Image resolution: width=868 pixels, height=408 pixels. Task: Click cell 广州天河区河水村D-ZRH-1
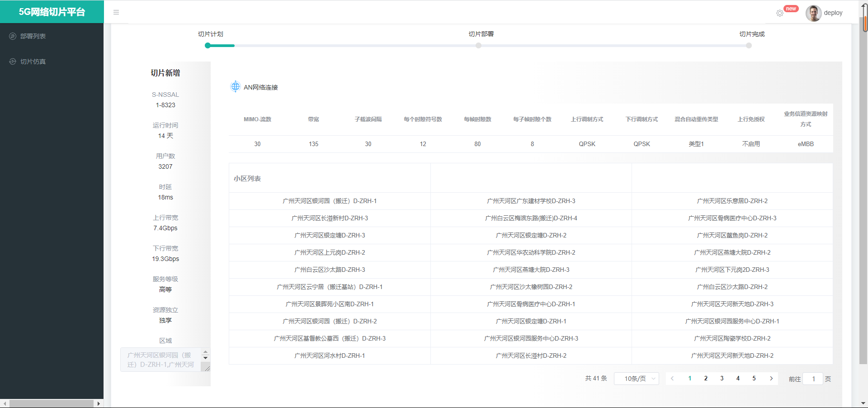click(330, 356)
